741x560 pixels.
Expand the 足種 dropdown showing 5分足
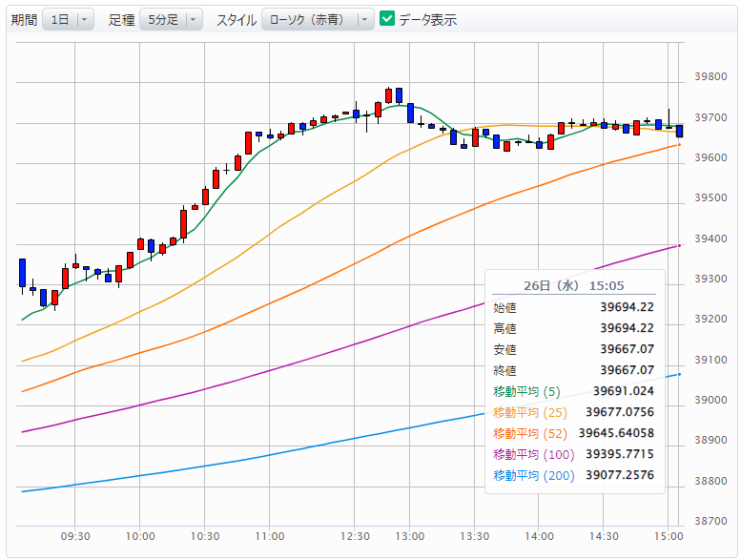click(x=171, y=19)
